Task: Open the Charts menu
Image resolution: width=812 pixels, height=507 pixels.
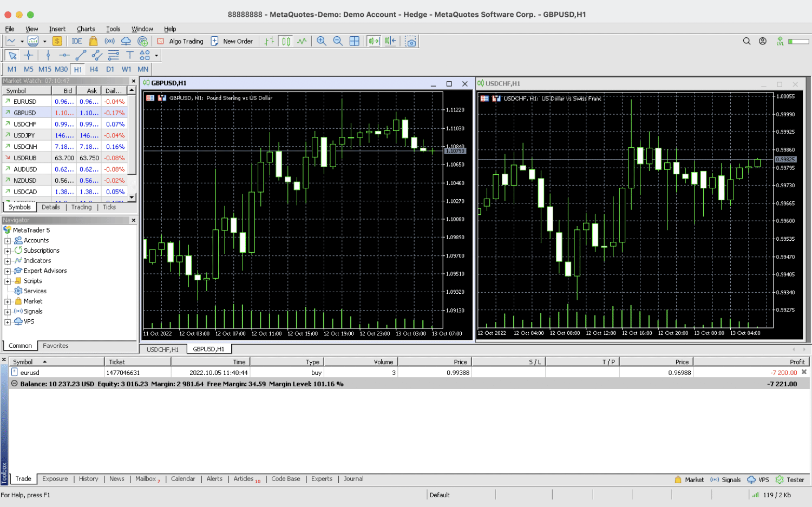Action: coord(86,29)
